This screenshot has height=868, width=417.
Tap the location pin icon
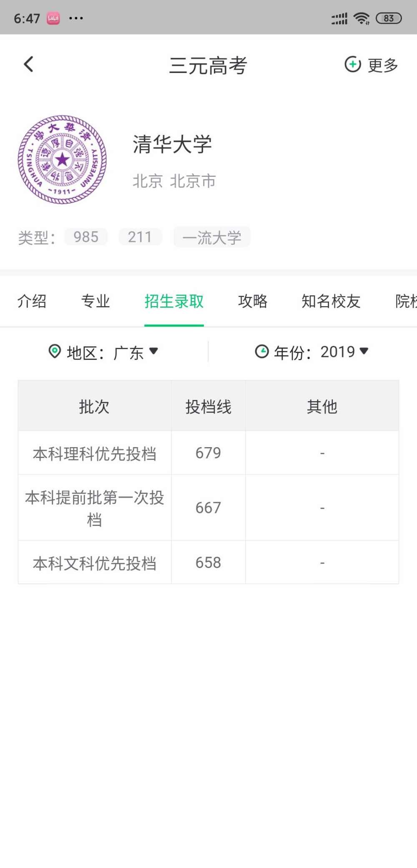point(55,351)
